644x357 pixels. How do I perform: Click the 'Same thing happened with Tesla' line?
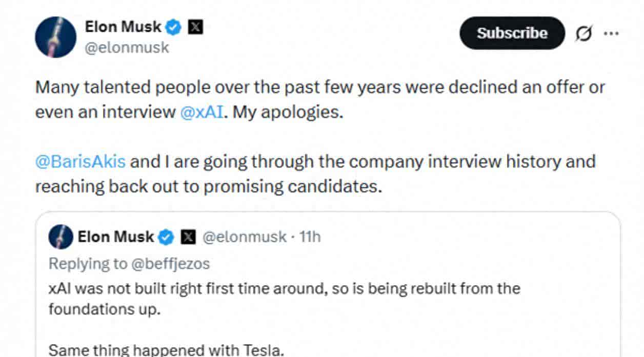click(166, 350)
